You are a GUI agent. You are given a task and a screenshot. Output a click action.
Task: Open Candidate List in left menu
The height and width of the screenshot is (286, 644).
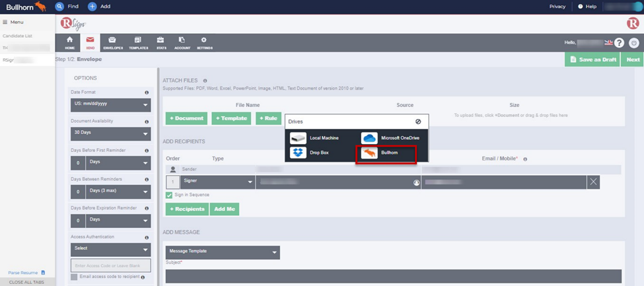(x=17, y=36)
